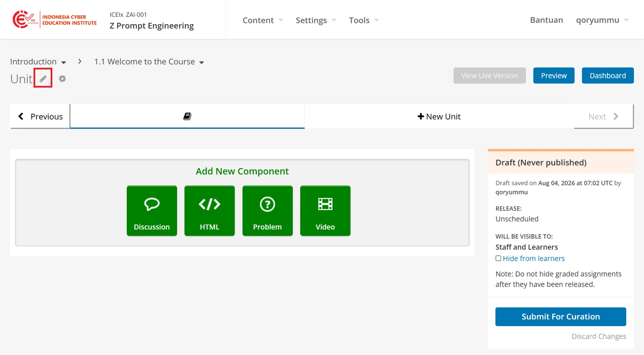Expand the Content menu
The width and height of the screenshot is (644, 355).
coord(263,20)
